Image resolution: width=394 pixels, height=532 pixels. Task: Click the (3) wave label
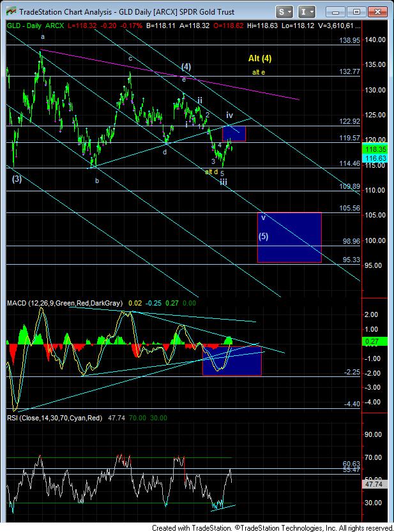click(17, 179)
